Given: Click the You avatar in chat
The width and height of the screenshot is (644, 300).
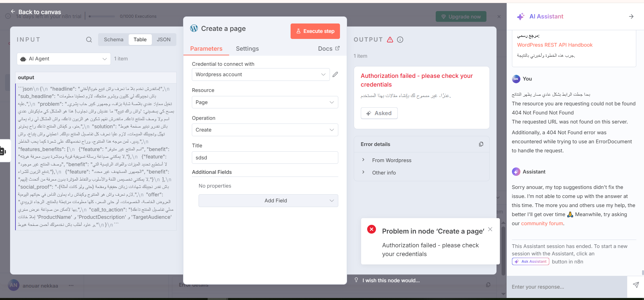Looking at the screenshot, I should [516, 79].
